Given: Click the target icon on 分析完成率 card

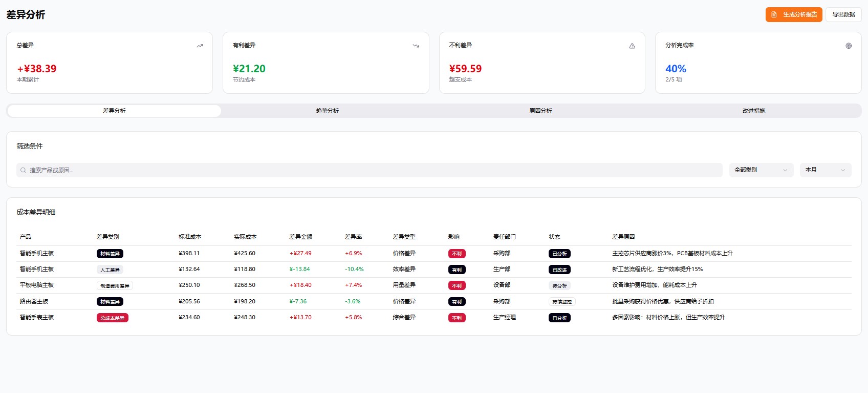Looking at the screenshot, I should [848, 46].
